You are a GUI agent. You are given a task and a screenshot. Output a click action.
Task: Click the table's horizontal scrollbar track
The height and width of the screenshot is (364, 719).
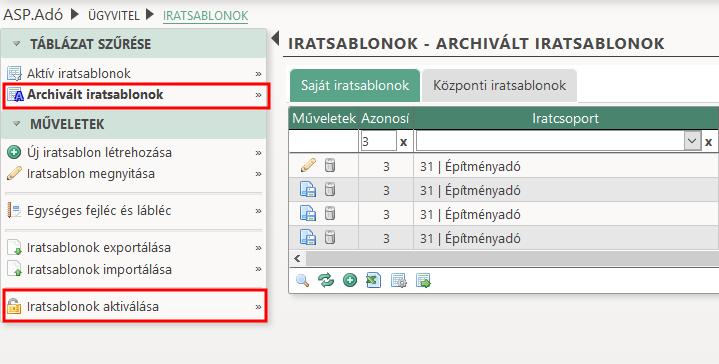coord(512,259)
